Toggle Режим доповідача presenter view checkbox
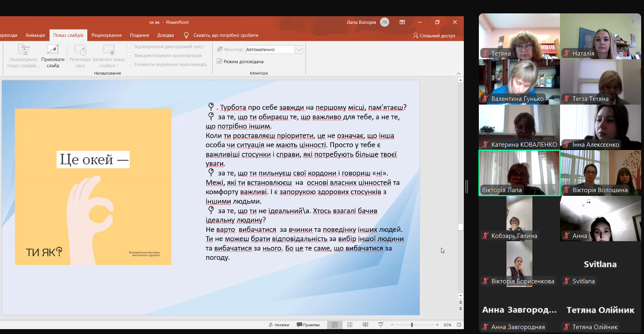The height and width of the screenshot is (334, 644). click(x=220, y=62)
